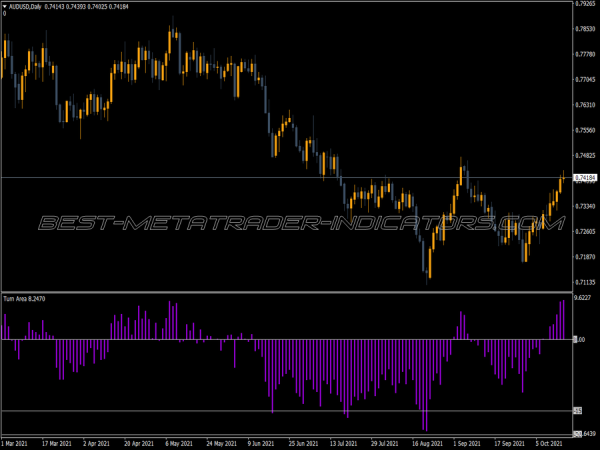
Task: Click the 17 Sep 2021 date label
Action: coord(509,444)
